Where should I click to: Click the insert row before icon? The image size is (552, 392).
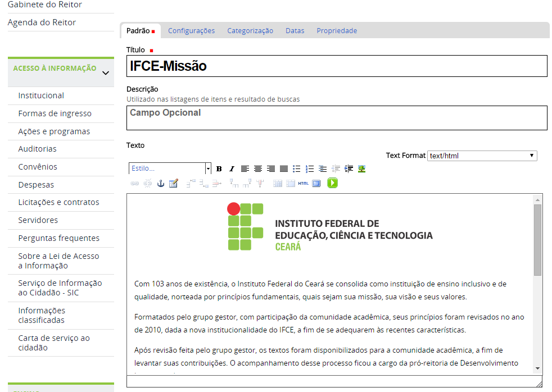(191, 183)
